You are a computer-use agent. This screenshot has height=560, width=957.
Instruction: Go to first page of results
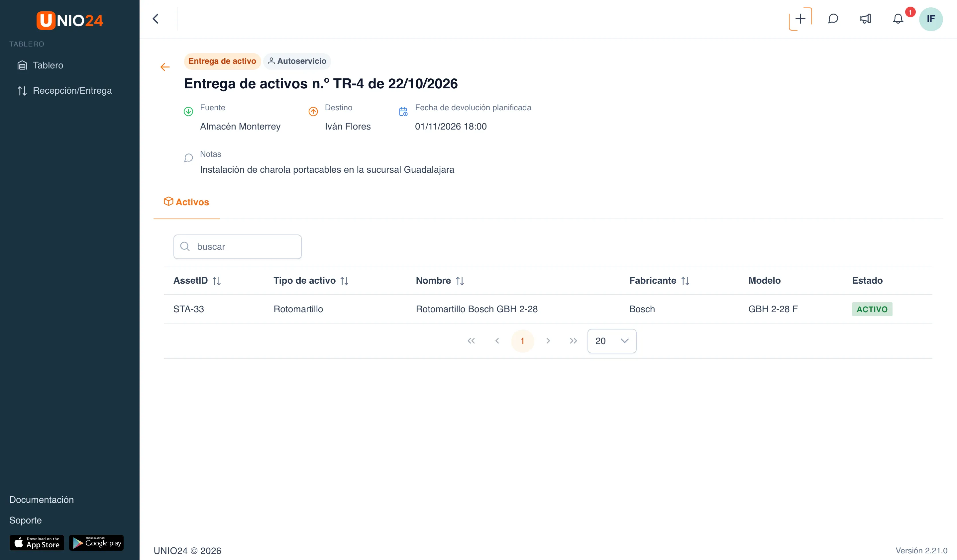pos(471,341)
